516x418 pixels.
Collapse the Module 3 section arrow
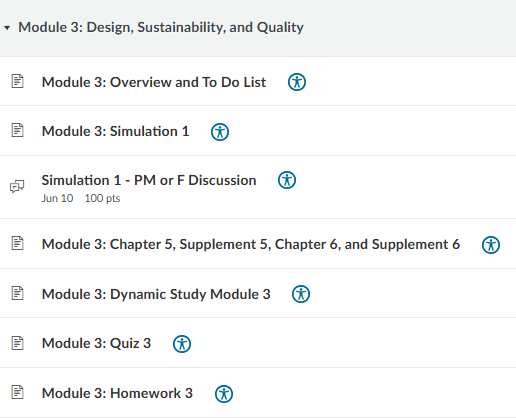click(x=7, y=28)
